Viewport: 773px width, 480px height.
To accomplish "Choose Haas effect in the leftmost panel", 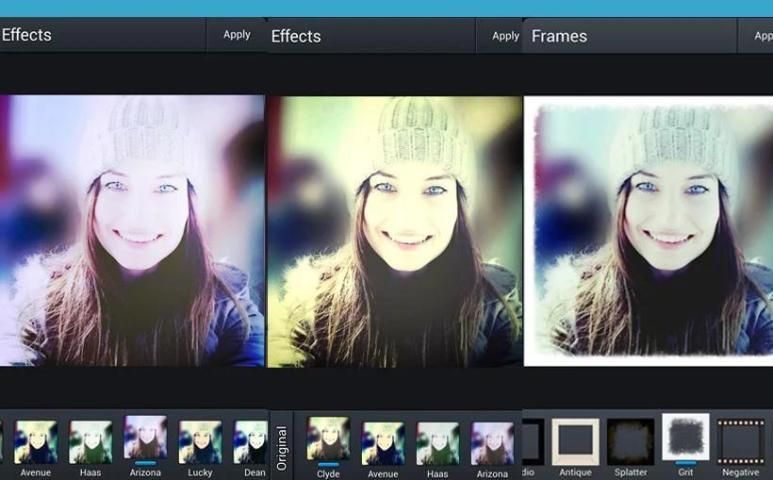I will pyautogui.click(x=90, y=441).
